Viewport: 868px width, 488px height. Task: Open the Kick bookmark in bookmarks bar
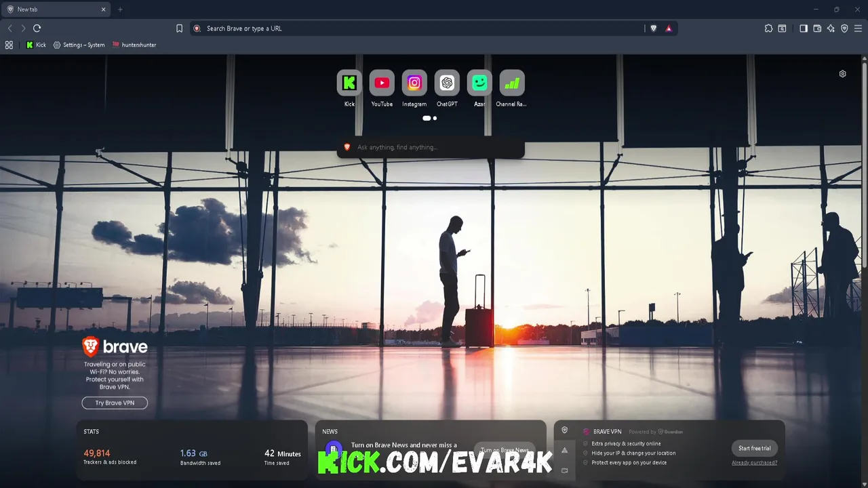(36, 45)
